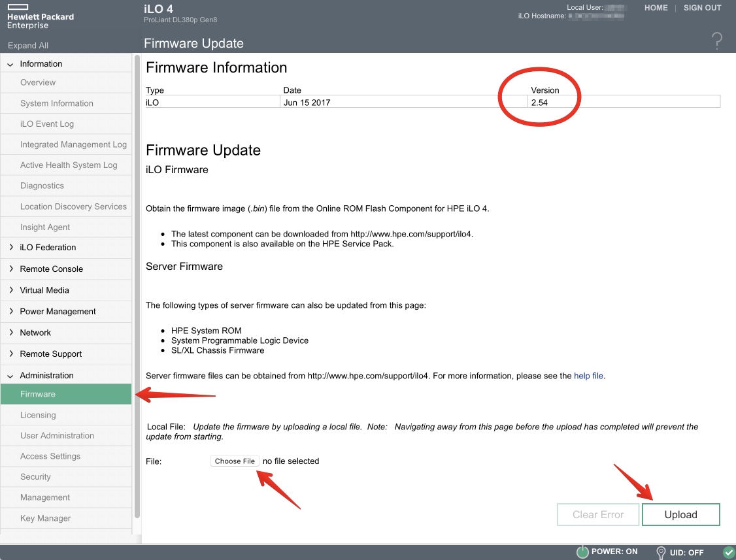The width and height of the screenshot is (736, 560).
Task: Click the help question mark icon
Action: point(716,41)
